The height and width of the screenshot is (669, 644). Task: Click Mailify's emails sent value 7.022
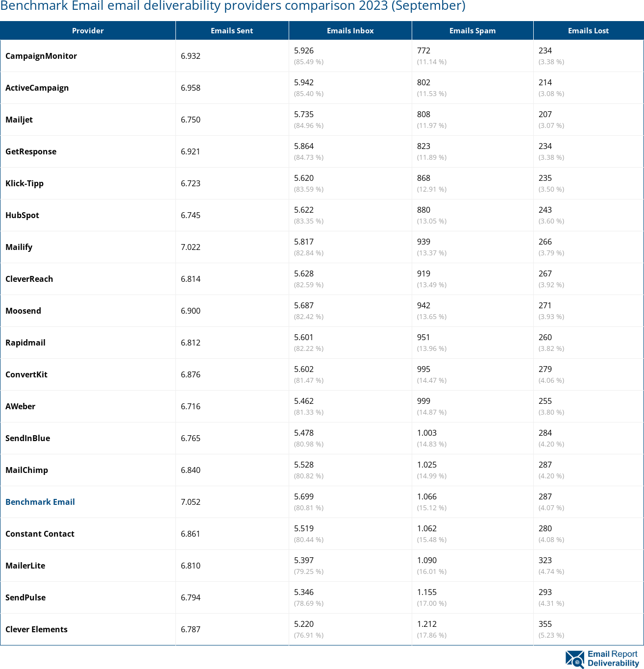pos(191,247)
